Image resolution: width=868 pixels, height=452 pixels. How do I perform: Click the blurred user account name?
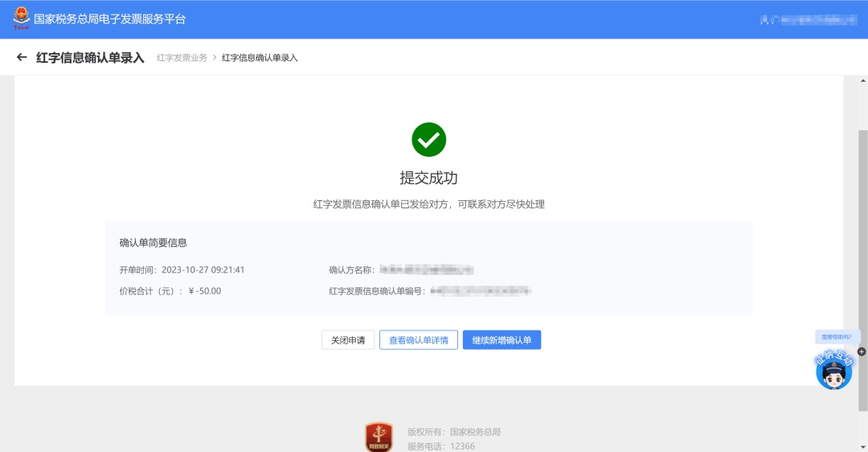(809, 20)
